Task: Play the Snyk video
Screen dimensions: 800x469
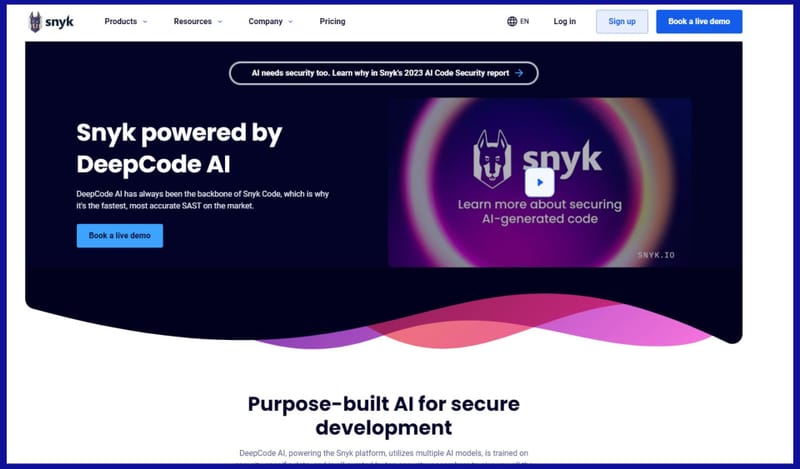Action: click(539, 182)
